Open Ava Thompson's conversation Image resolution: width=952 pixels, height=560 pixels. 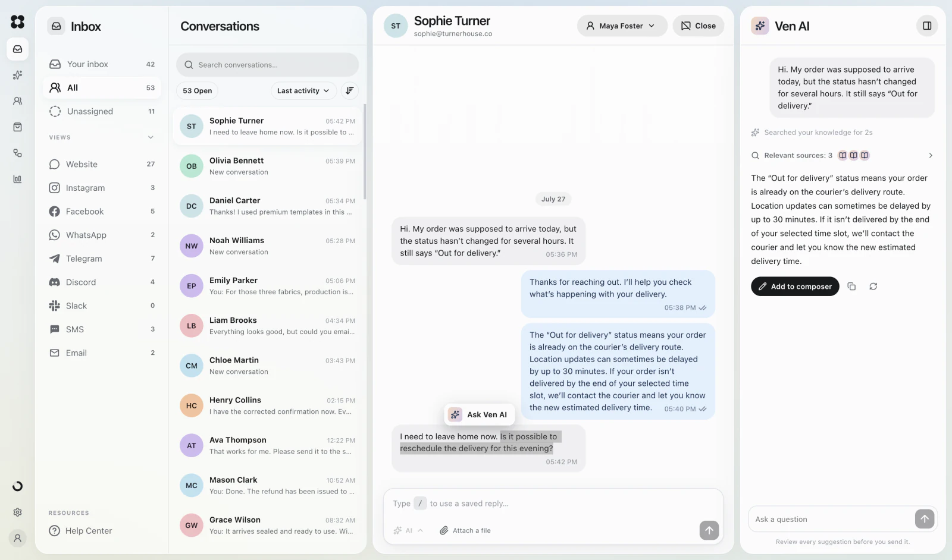pos(268,445)
